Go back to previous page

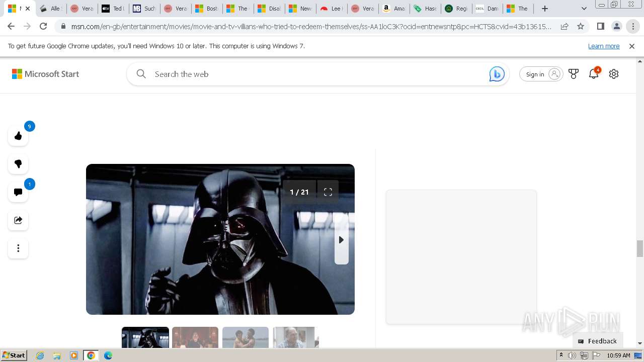11,26
